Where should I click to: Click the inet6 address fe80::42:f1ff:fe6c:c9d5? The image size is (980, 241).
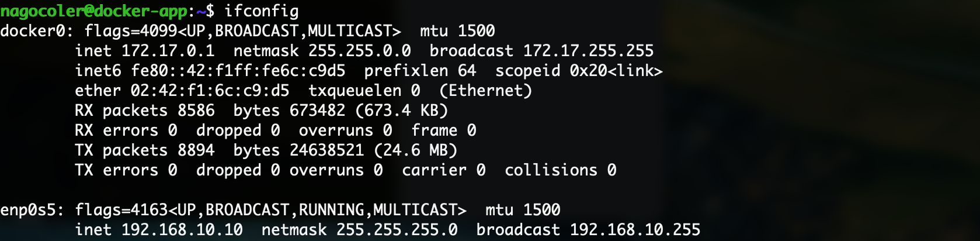(238, 71)
